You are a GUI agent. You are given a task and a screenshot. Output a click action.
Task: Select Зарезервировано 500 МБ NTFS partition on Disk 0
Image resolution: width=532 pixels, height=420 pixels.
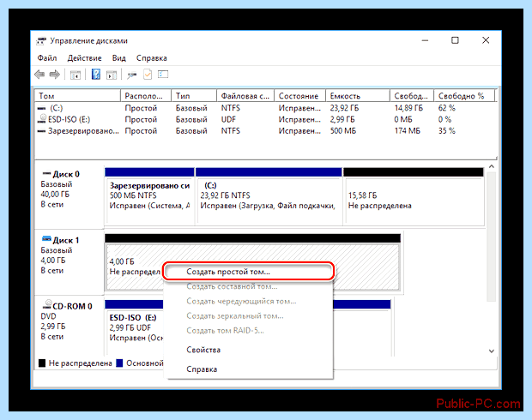point(149,196)
